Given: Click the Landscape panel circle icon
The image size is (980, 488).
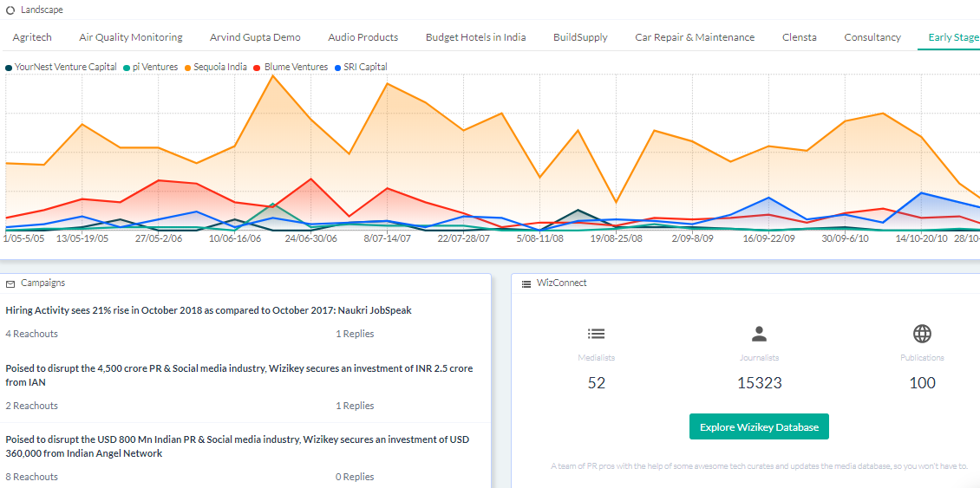Looking at the screenshot, I should pos(10,10).
